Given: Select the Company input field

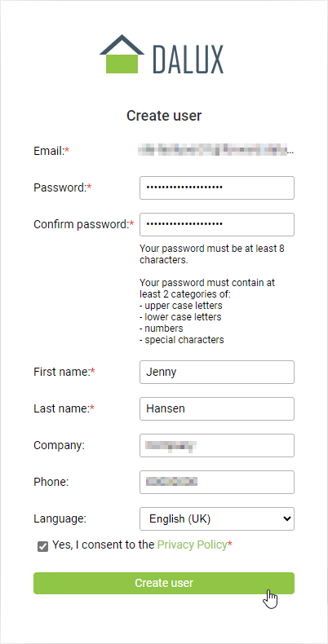Looking at the screenshot, I should pyautogui.click(x=217, y=445).
